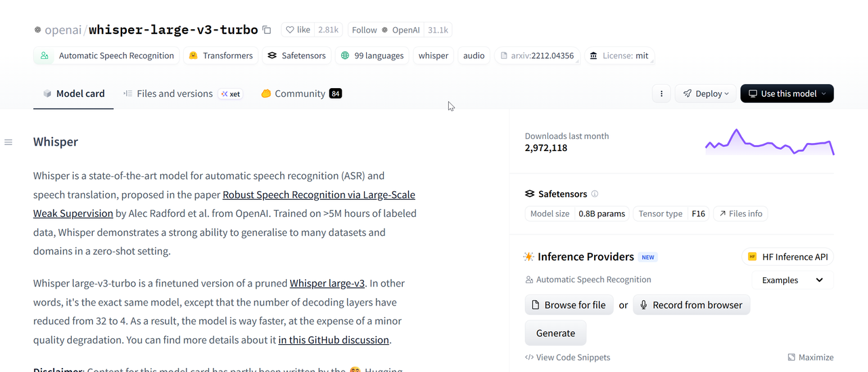Open the Use this model dropdown
The width and height of the screenshot is (868, 372).
(787, 94)
